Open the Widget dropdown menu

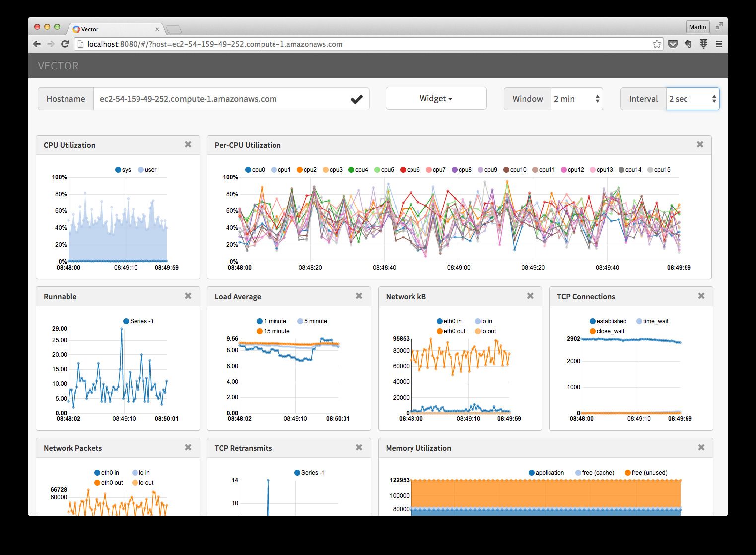436,99
